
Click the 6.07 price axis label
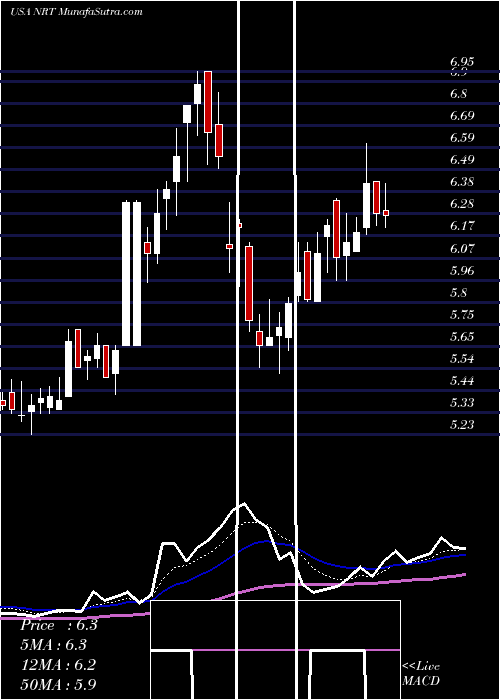click(x=462, y=248)
